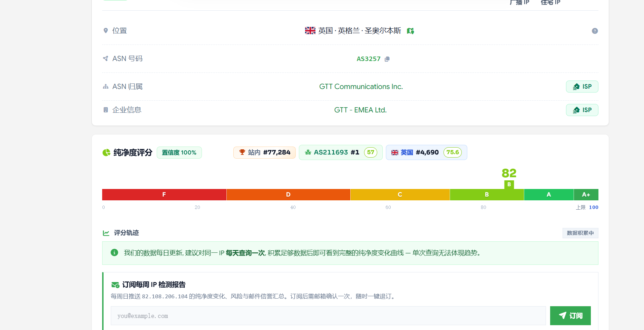Click the 20 axis label
Viewport: 644px width, 330px height.
coord(197,207)
